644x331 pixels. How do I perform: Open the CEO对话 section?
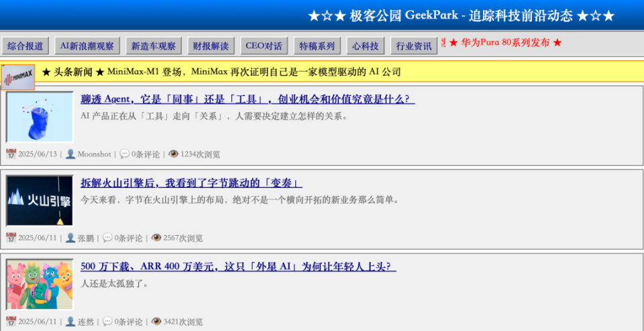(x=264, y=46)
